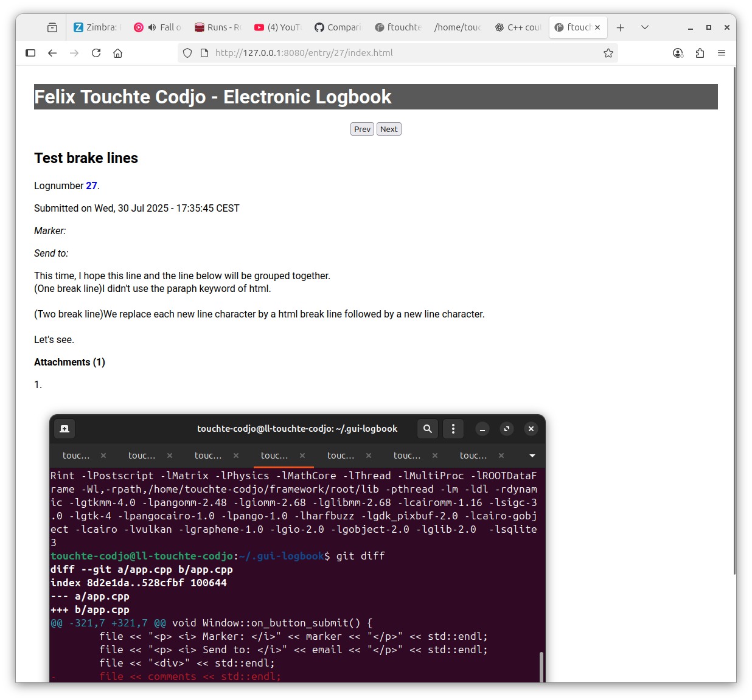Click terminal search icon in screenshot
The width and height of the screenshot is (752, 700).
[428, 429]
